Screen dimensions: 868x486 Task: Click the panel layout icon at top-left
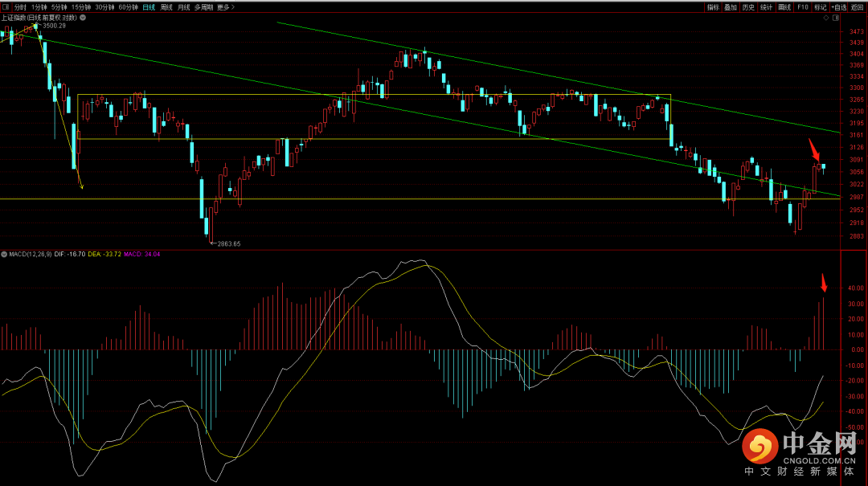[x=6, y=7]
